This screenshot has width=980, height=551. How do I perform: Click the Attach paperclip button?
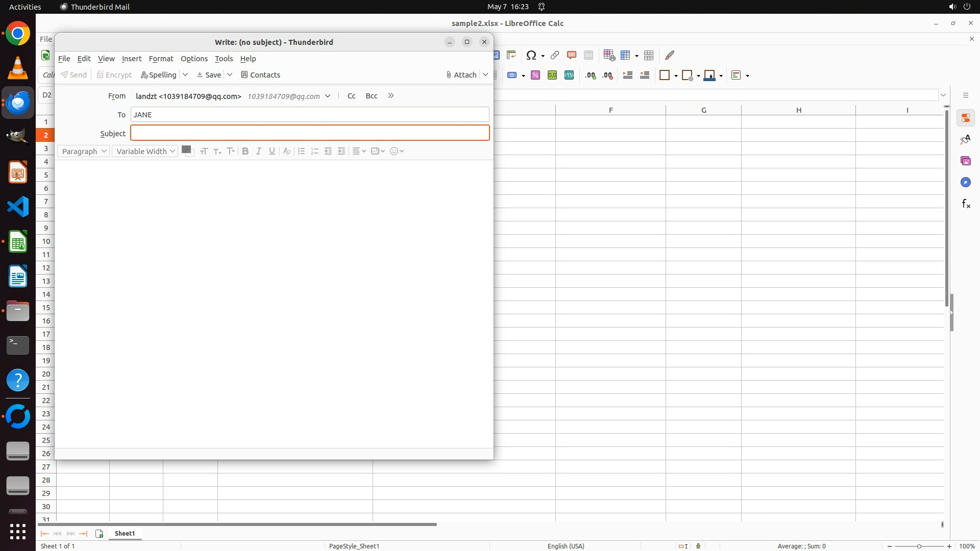pos(461,75)
